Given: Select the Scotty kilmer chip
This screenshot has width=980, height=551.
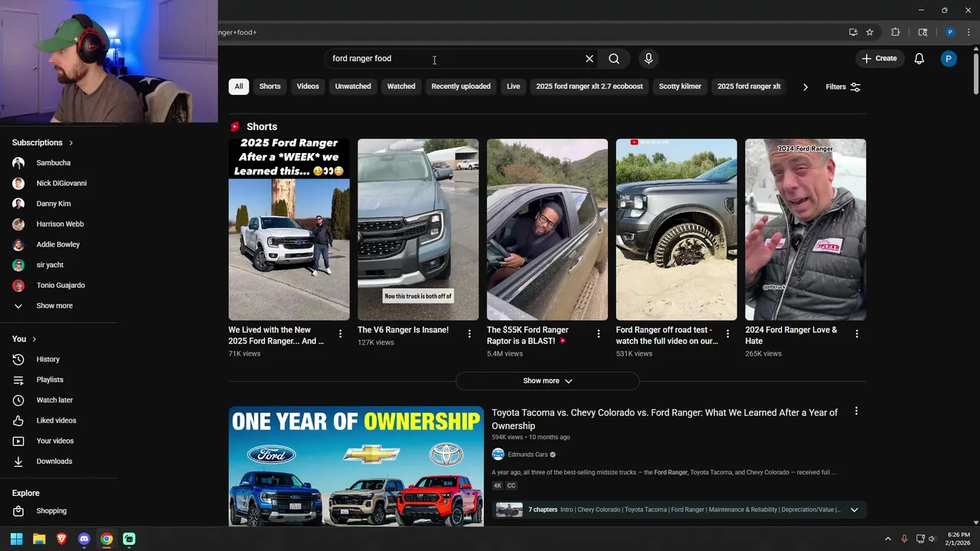Looking at the screenshot, I should click(x=680, y=86).
